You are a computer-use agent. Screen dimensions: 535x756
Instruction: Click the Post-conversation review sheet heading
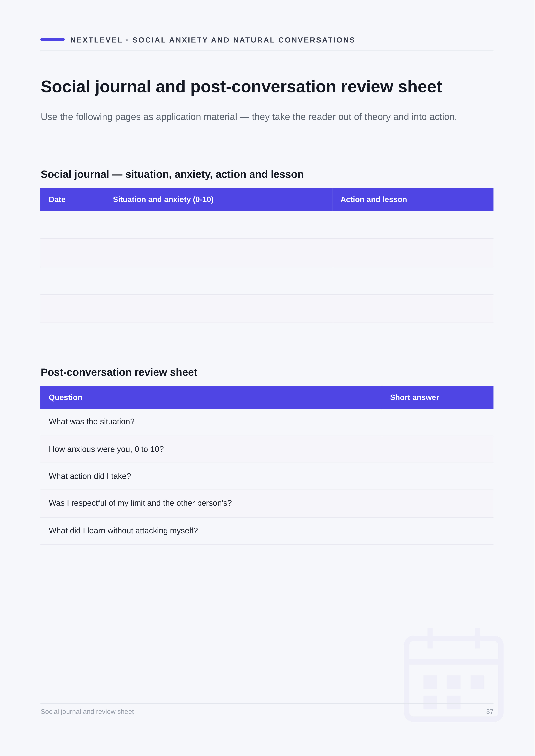[119, 372]
